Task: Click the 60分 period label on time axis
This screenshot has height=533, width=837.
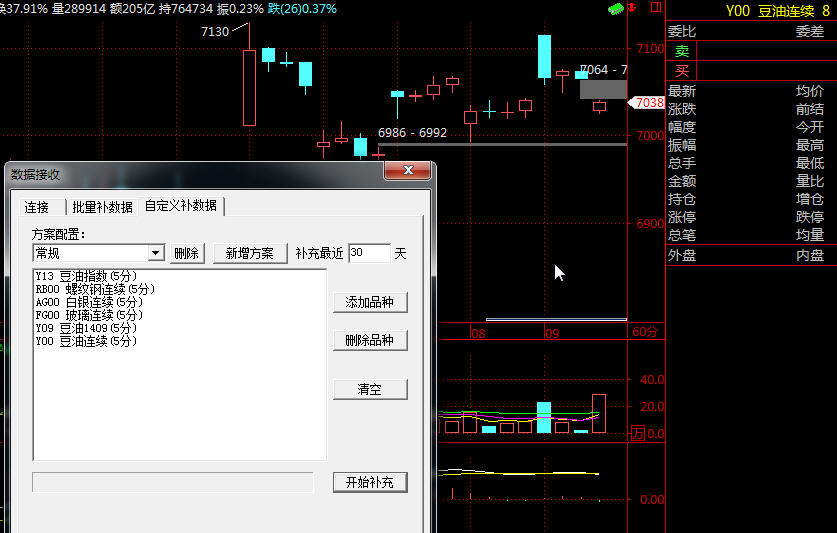Action: click(645, 332)
